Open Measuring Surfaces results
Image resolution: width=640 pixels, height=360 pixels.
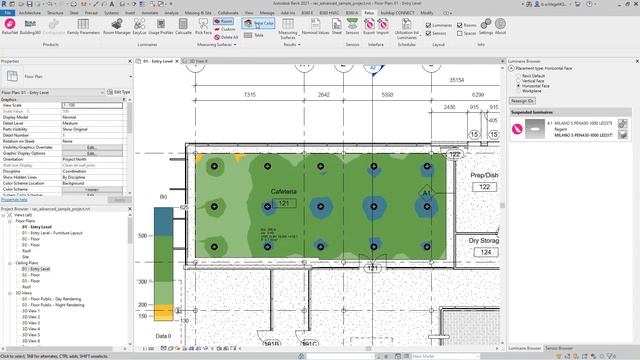point(288,28)
